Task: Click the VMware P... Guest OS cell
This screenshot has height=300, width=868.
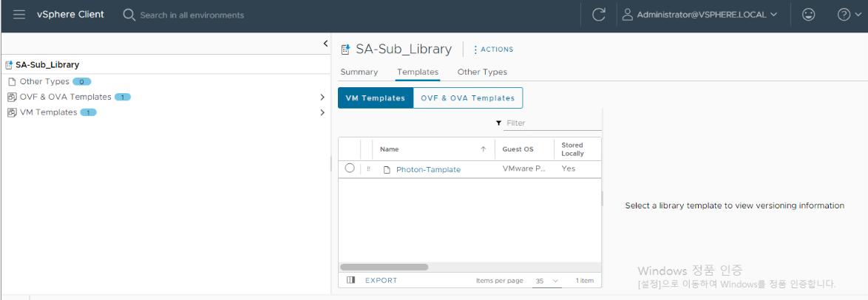Action: 524,168
